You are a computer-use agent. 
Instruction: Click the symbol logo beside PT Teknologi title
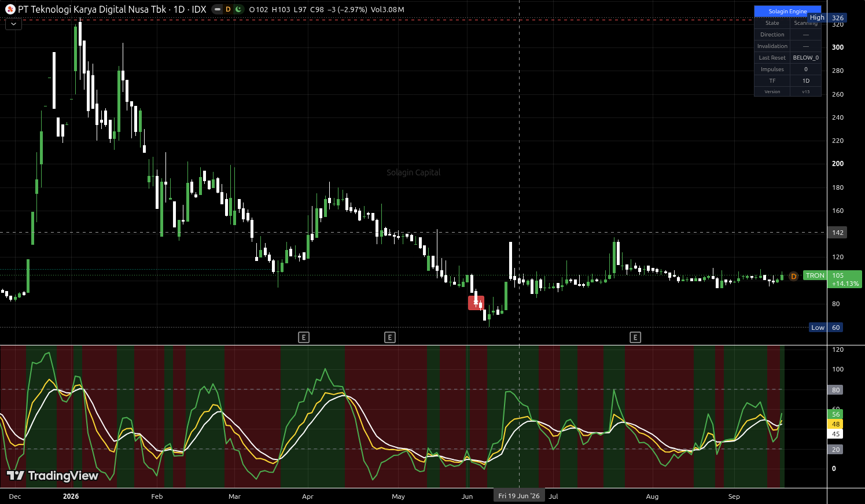click(x=10, y=9)
